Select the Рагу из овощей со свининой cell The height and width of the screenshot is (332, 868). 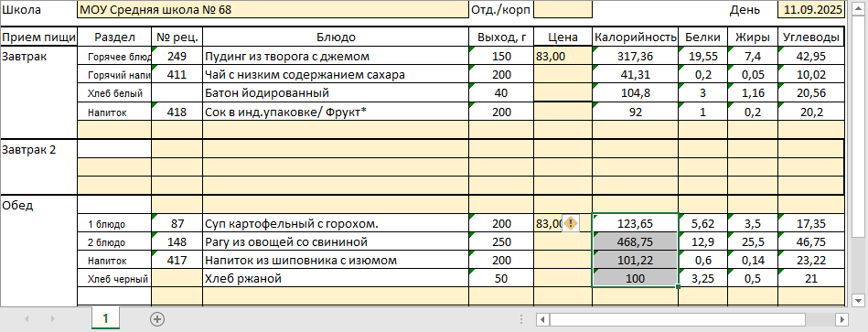coord(336,241)
